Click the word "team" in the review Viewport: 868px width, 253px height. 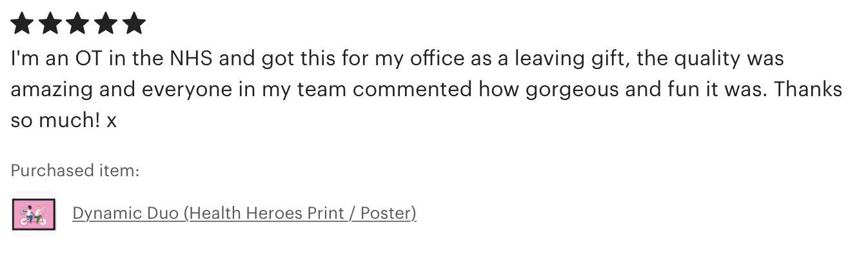click(319, 90)
